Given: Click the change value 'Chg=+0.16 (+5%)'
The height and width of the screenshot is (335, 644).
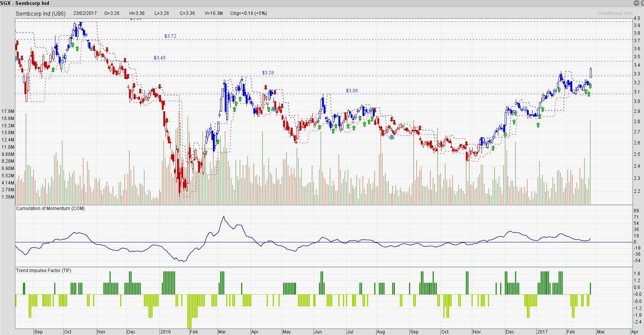Looking at the screenshot, I should click(248, 13).
